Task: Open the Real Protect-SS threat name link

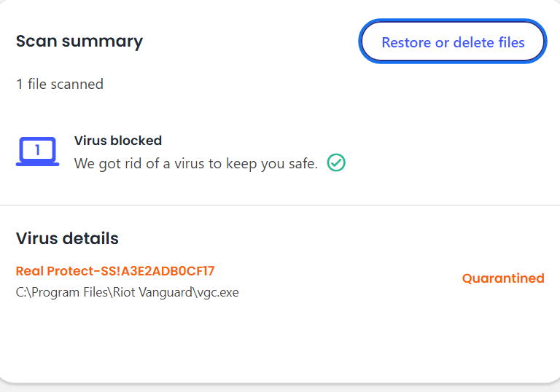Action: [115, 271]
